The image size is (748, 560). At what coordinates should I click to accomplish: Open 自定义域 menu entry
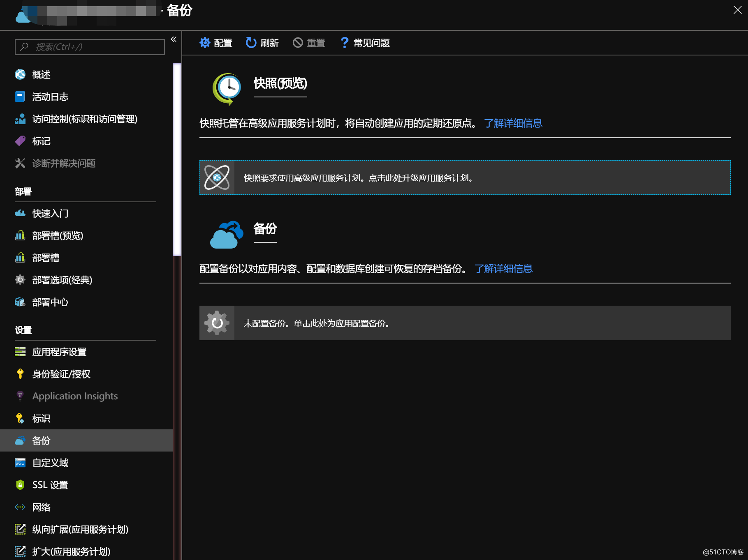click(x=86, y=463)
